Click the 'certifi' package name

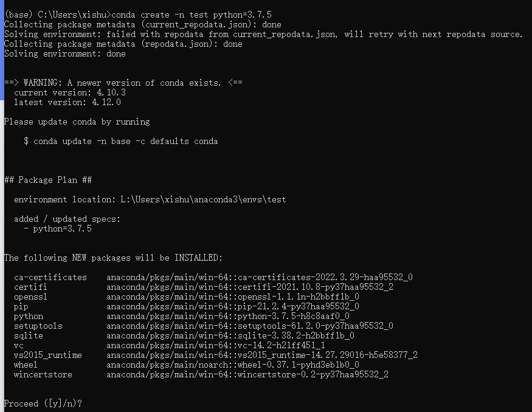(30, 287)
